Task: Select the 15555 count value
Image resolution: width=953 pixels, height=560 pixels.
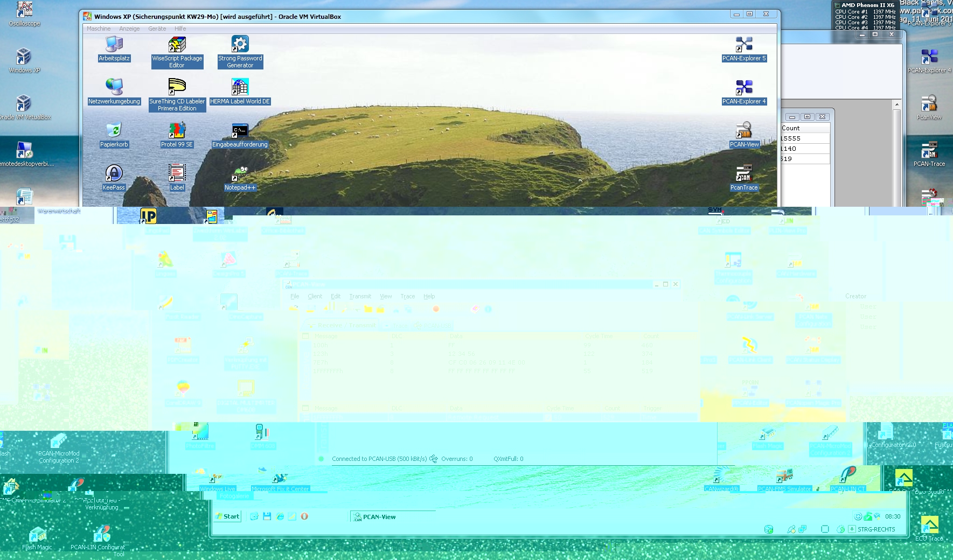Action: (790, 138)
